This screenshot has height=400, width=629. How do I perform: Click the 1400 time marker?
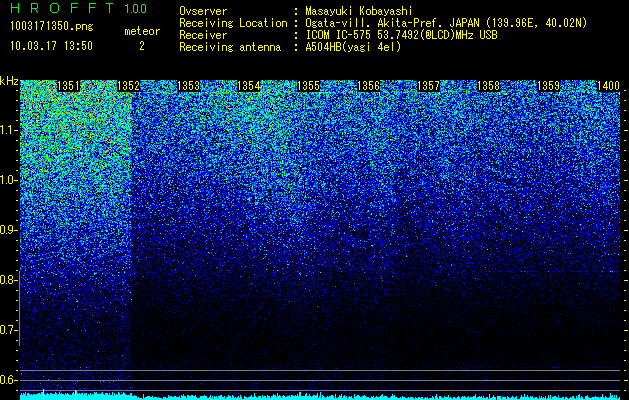(608, 86)
